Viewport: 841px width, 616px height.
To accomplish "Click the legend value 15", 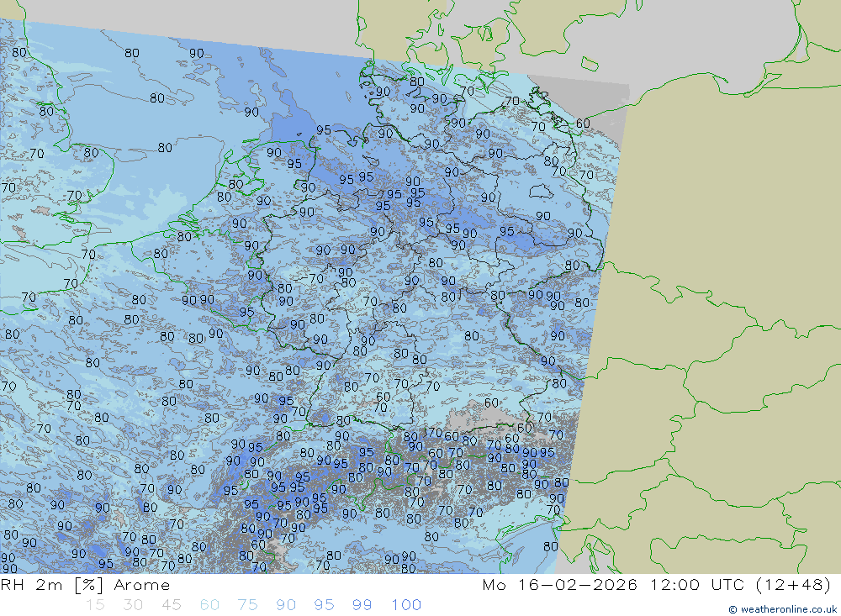I will pyautogui.click(x=95, y=605).
